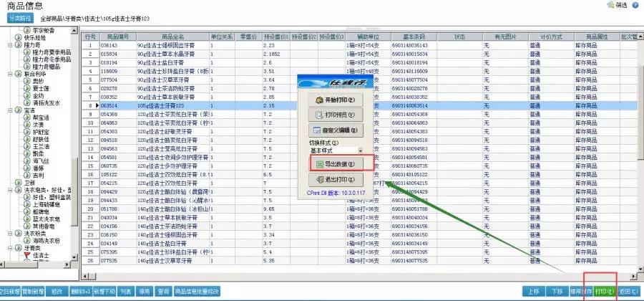644x301 pixels.
Task: Click 退出打印 to exit printing
Action: pos(335,179)
